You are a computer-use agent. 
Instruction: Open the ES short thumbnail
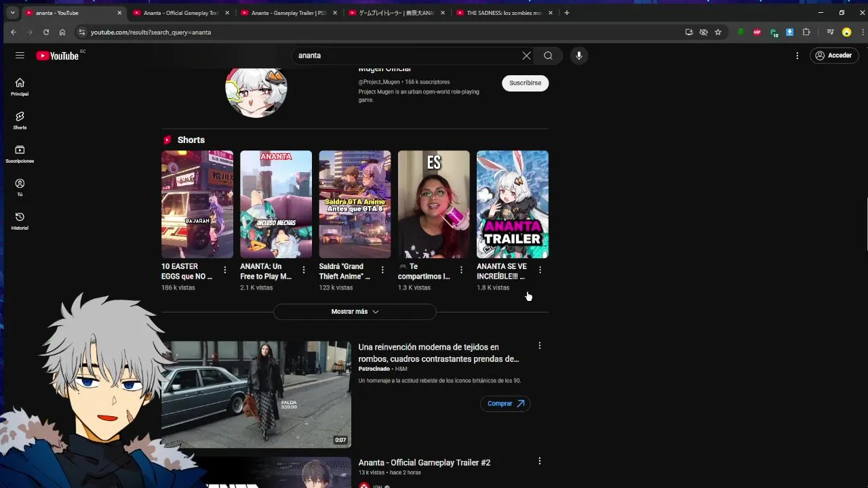[433, 204]
